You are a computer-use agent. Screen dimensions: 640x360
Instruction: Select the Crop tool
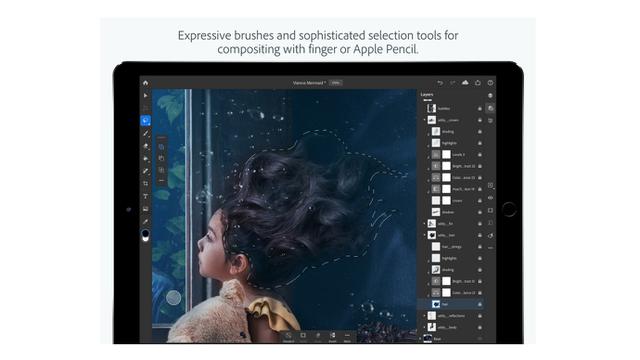coord(146,184)
